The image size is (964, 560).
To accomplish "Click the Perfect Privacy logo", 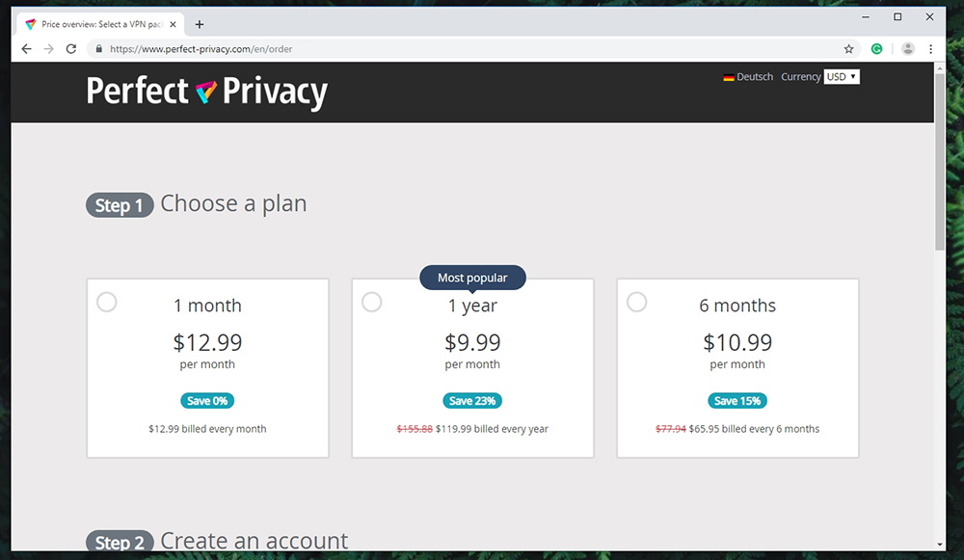I will tap(206, 92).
